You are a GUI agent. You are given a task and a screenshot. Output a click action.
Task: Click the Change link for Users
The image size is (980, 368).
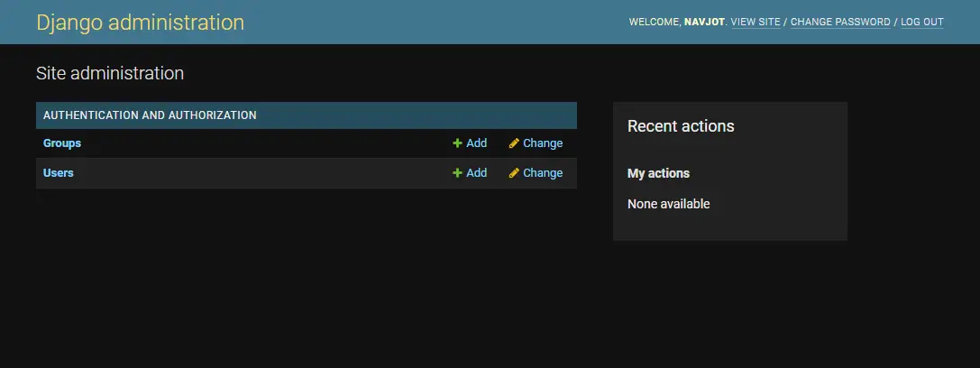(543, 173)
